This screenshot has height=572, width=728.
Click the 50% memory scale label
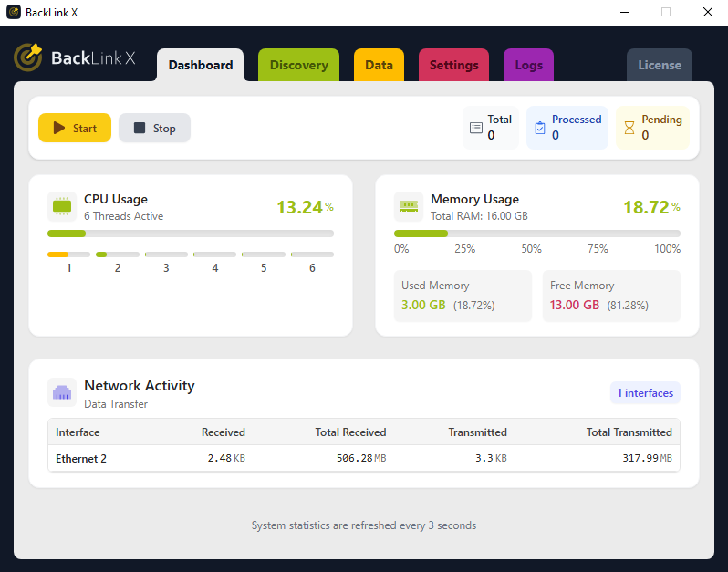[x=531, y=249]
